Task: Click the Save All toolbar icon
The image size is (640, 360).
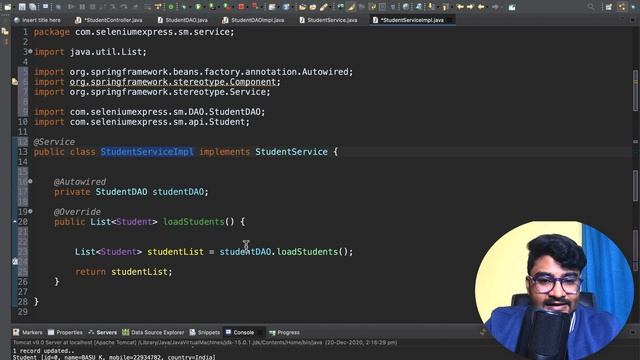Action: (x=32, y=7)
